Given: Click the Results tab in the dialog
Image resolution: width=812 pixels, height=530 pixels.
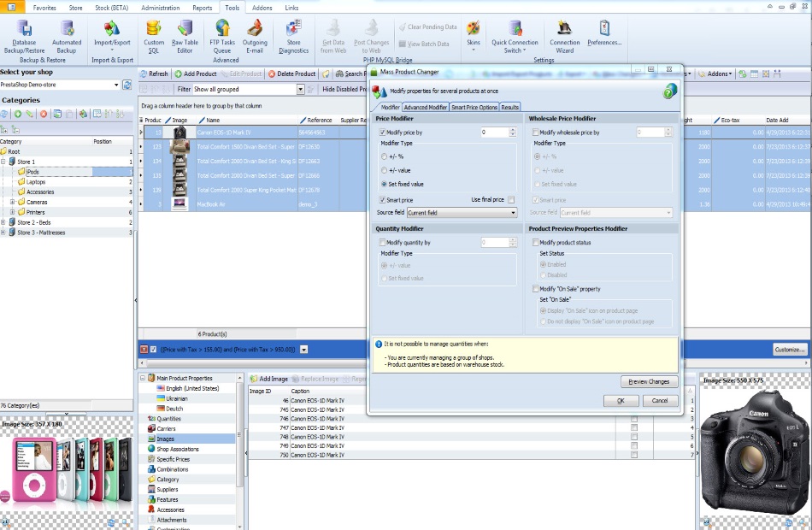Looking at the screenshot, I should [x=509, y=107].
